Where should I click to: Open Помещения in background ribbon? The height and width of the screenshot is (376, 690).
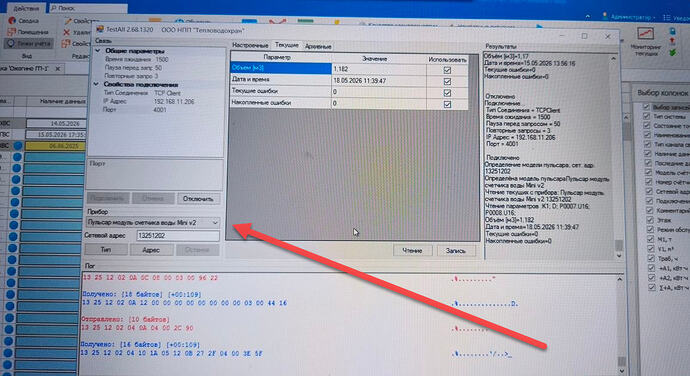(28, 32)
